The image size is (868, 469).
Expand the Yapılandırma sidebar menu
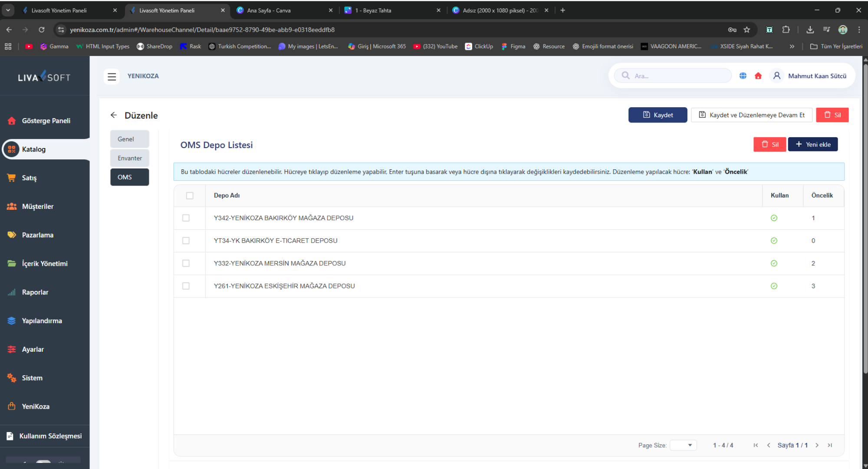(42, 321)
